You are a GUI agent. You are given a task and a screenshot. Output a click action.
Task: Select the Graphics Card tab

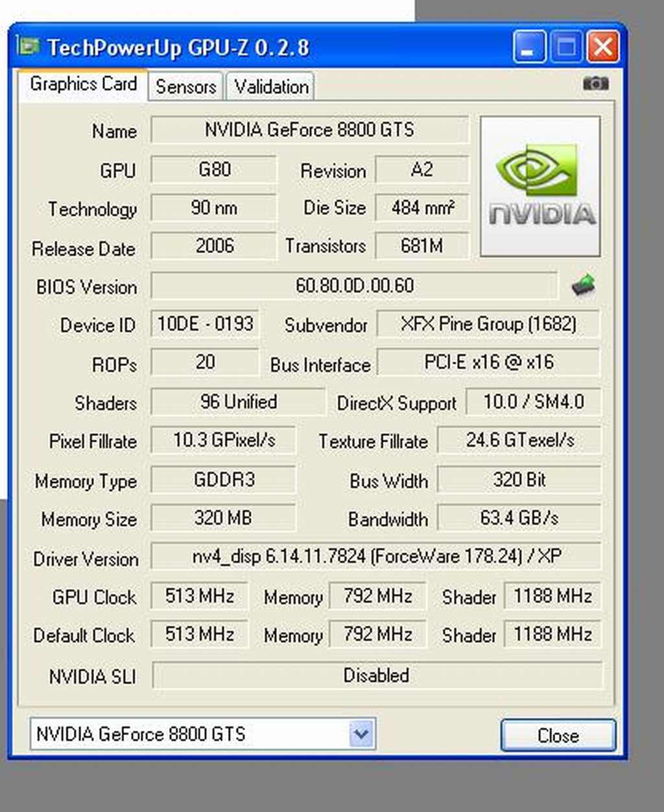tap(83, 85)
